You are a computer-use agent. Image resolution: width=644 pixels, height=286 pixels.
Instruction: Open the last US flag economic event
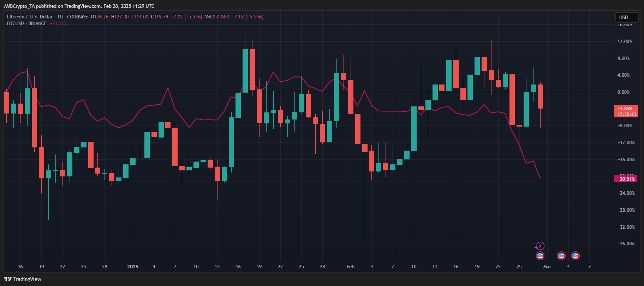click(x=576, y=256)
